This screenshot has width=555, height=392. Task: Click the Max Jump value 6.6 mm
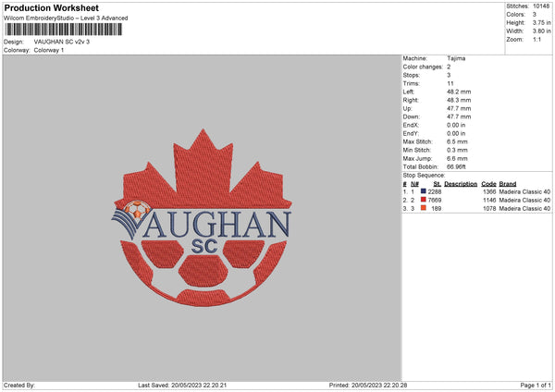coord(457,158)
